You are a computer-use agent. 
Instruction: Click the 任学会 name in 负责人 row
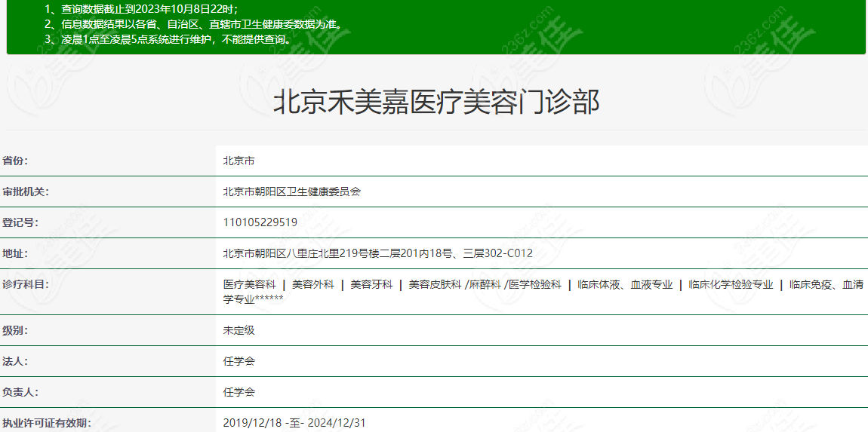coord(239,392)
